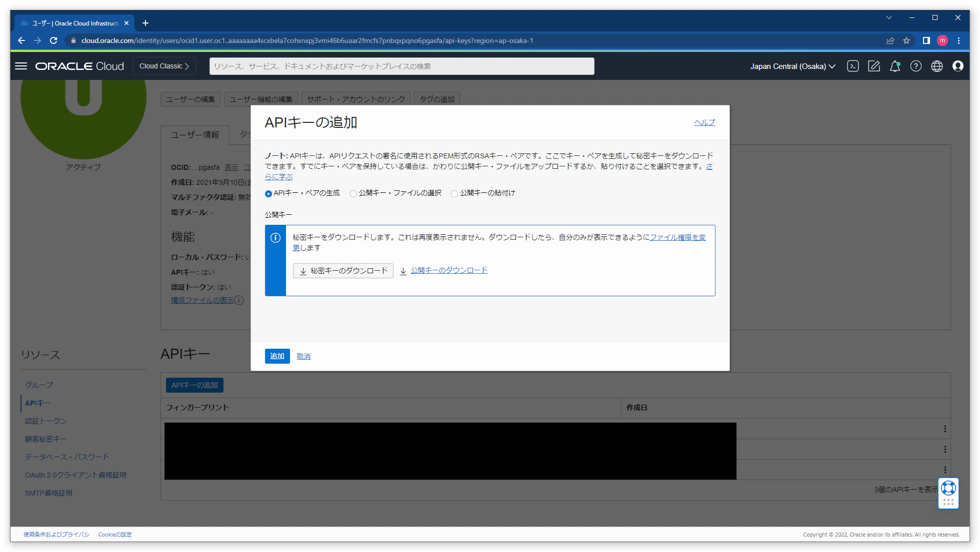Open the Chrome three-dot menu
Image resolution: width=980 pixels, height=552 pixels.
tap(958, 40)
